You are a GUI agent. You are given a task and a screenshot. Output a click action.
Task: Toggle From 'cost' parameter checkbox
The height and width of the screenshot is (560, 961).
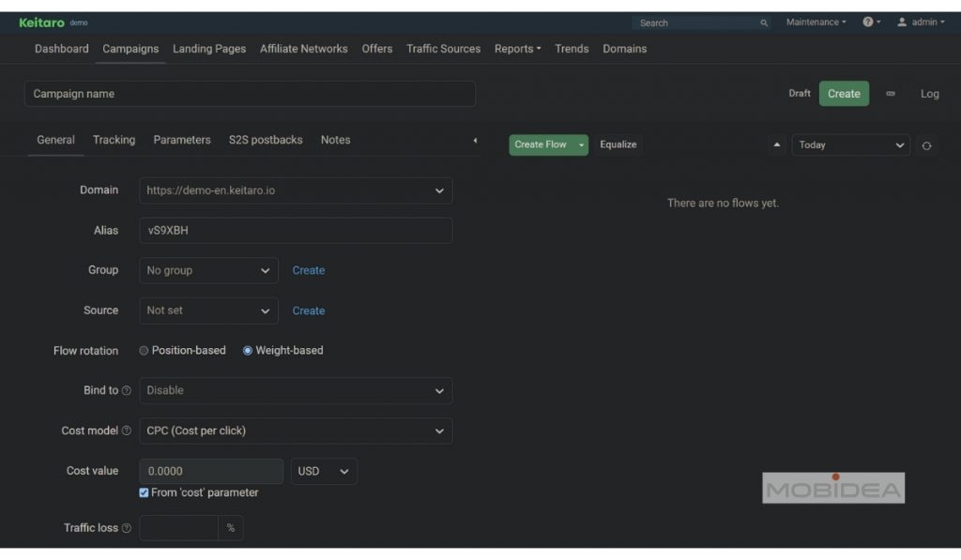coord(144,492)
